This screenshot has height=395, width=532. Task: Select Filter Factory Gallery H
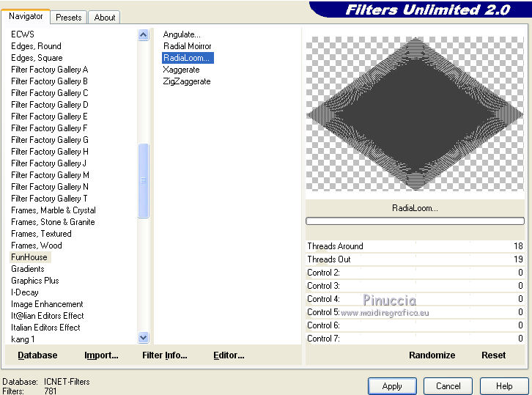[50, 152]
